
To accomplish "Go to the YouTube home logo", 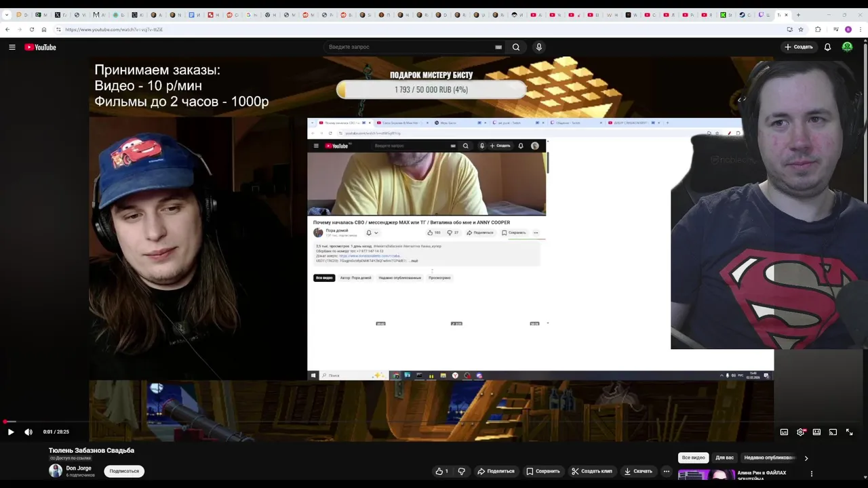I will (40, 47).
